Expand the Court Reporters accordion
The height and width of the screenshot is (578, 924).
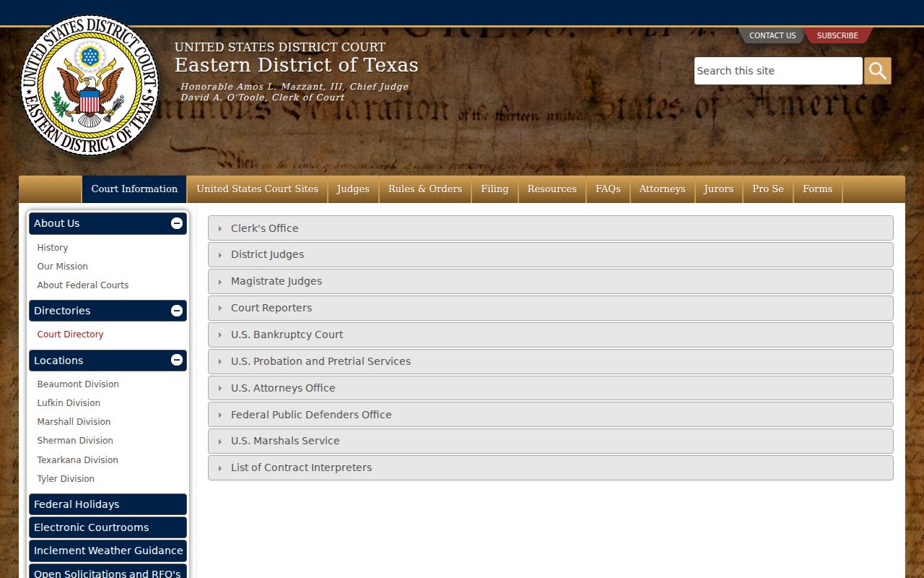[551, 308]
